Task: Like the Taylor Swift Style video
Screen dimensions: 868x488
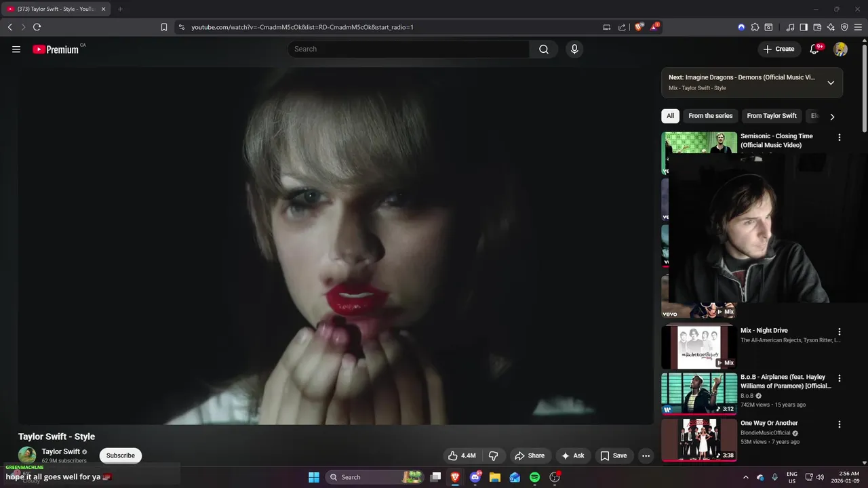Action: point(462,455)
